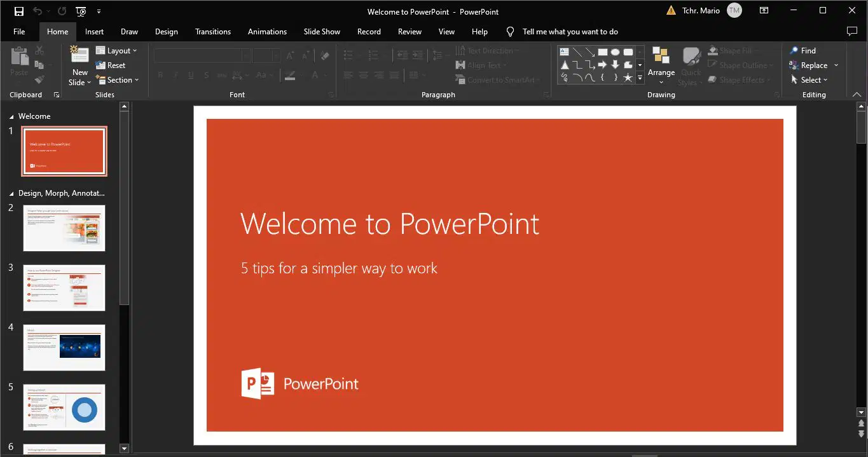Expand the shapes gallery with More arrow
Screen dimensions: 868x457
click(640, 78)
